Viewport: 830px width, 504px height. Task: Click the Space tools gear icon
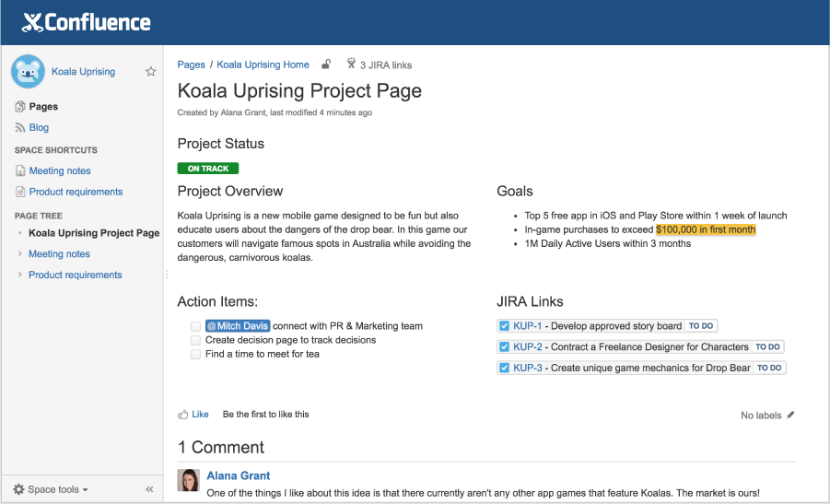[x=19, y=489]
